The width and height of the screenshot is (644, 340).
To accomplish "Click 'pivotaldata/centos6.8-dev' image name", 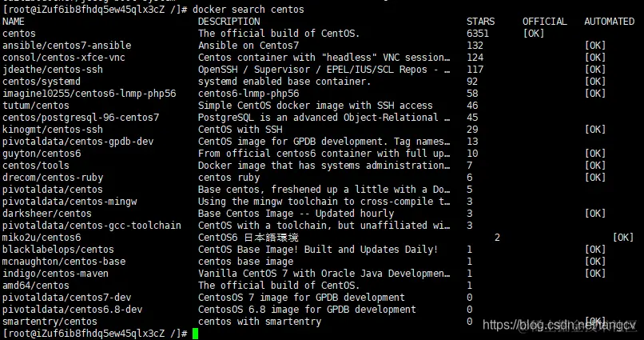I will point(72,309).
